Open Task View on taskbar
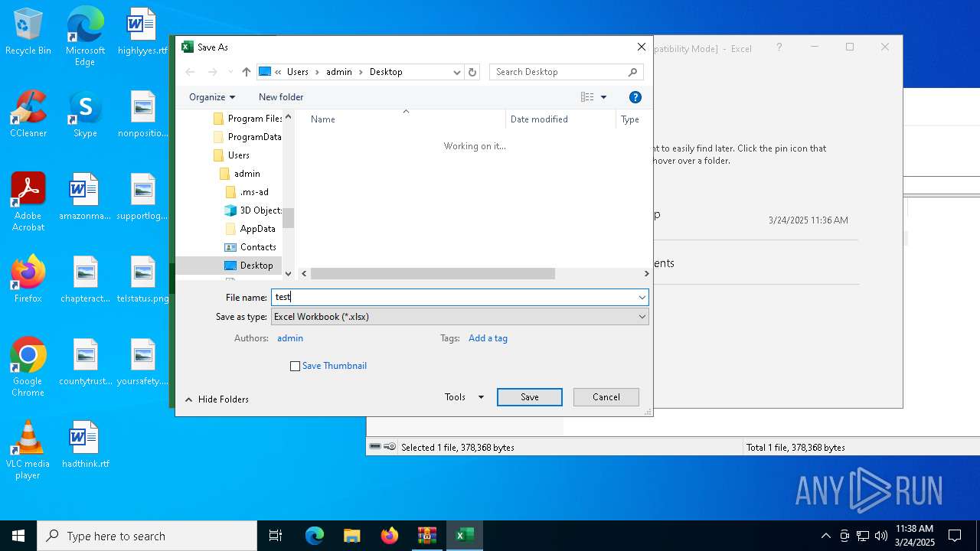 coord(276,536)
